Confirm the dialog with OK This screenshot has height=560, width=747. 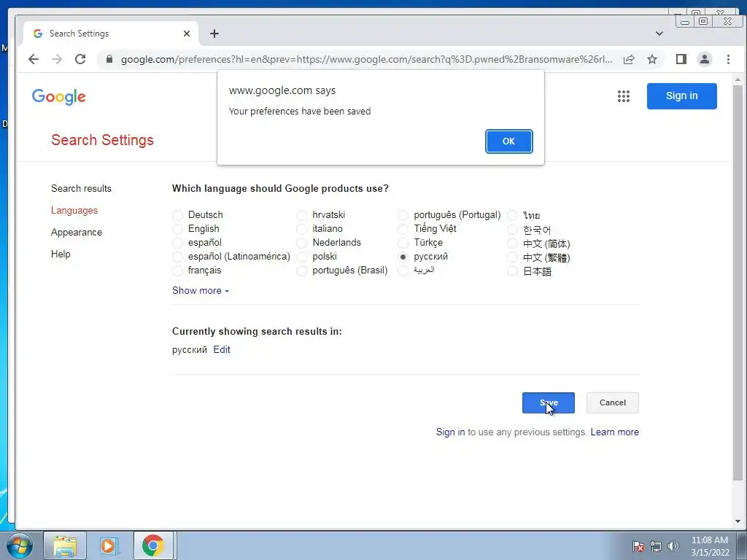pyautogui.click(x=508, y=141)
